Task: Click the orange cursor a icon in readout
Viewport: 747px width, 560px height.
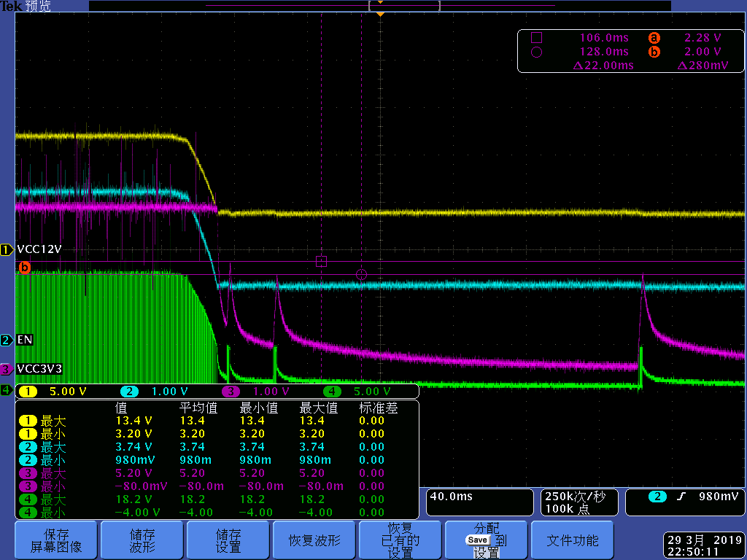Action: pyautogui.click(x=654, y=38)
